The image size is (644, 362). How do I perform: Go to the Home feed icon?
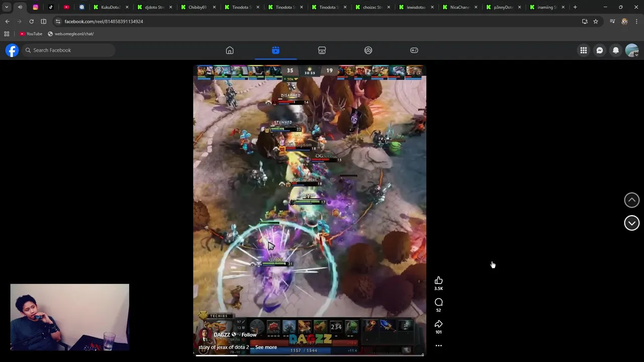229,50
